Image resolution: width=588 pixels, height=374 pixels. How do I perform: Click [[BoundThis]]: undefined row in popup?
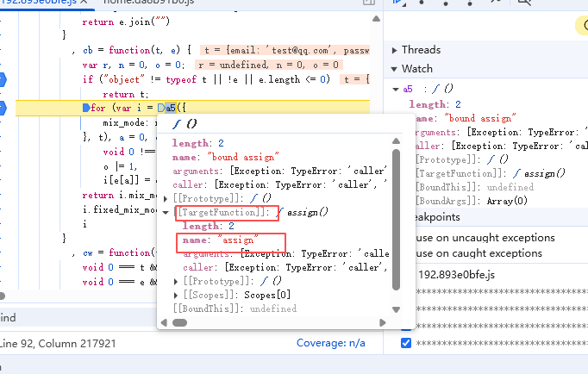pyautogui.click(x=235, y=309)
